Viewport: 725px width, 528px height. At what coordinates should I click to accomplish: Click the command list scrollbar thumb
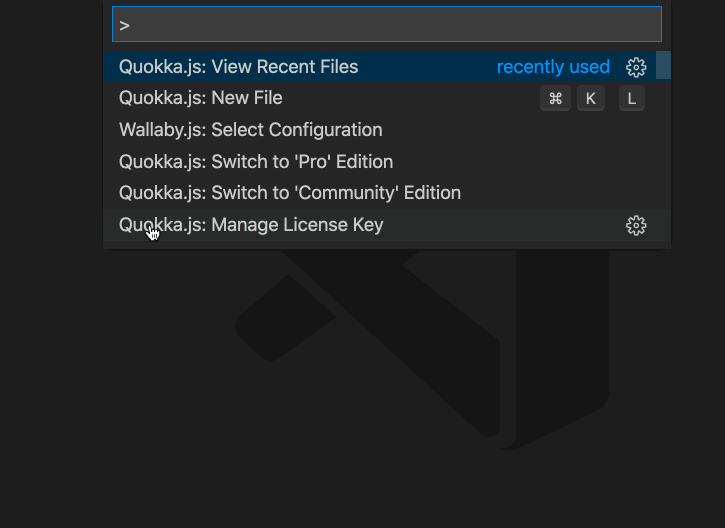click(x=663, y=65)
